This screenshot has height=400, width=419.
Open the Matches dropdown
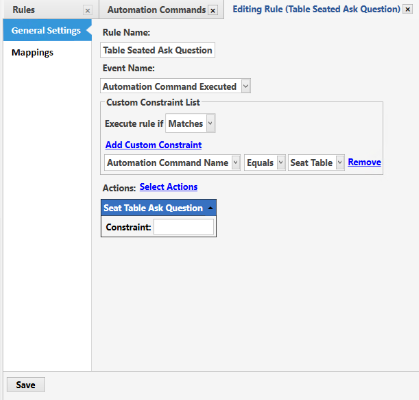(x=210, y=123)
